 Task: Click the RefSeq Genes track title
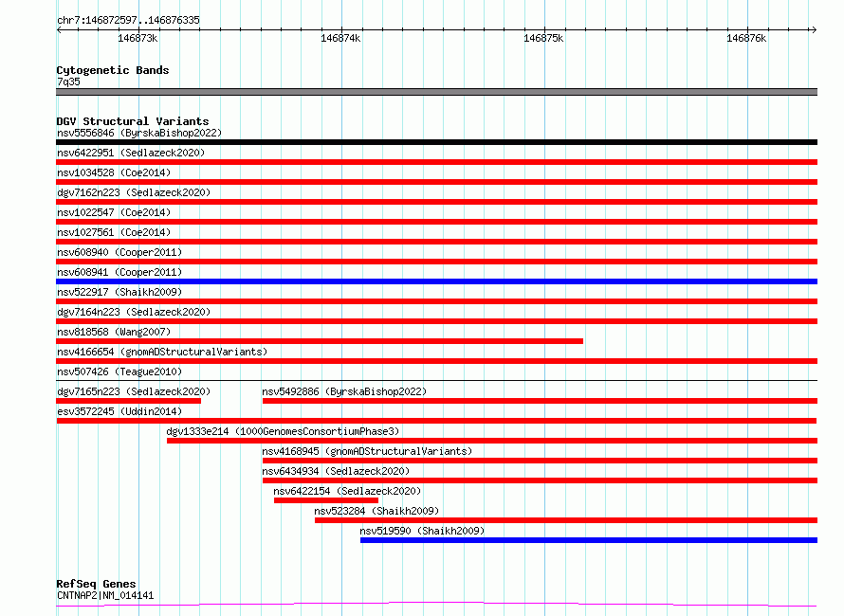96,585
